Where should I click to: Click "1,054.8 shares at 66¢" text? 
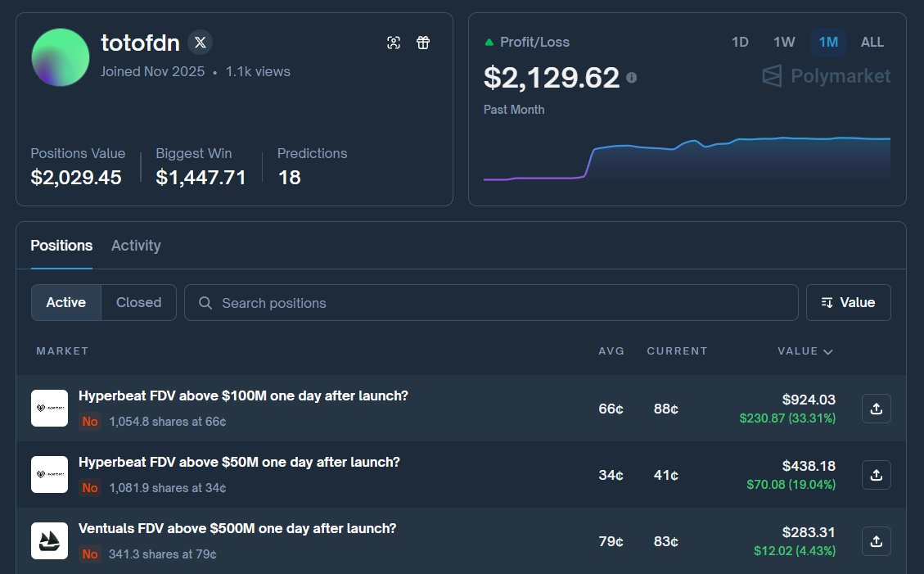click(167, 422)
